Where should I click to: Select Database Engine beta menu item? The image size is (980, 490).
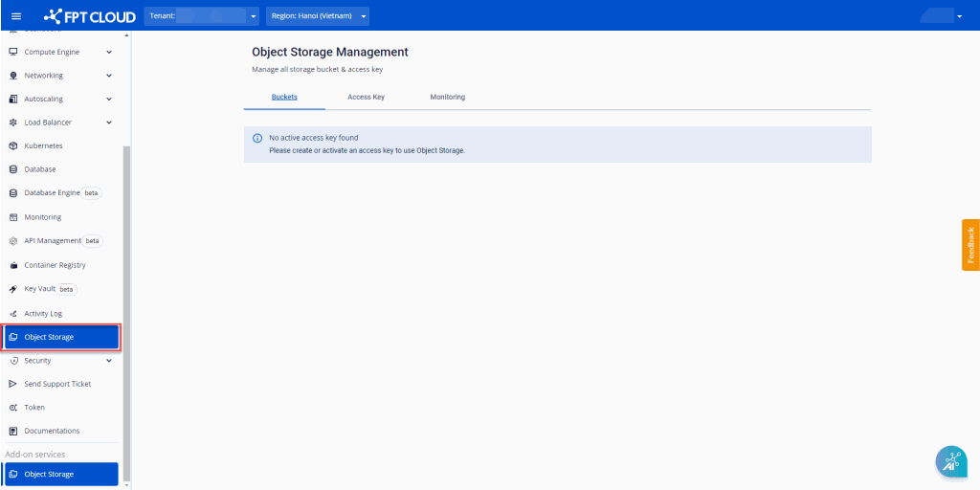click(61, 193)
